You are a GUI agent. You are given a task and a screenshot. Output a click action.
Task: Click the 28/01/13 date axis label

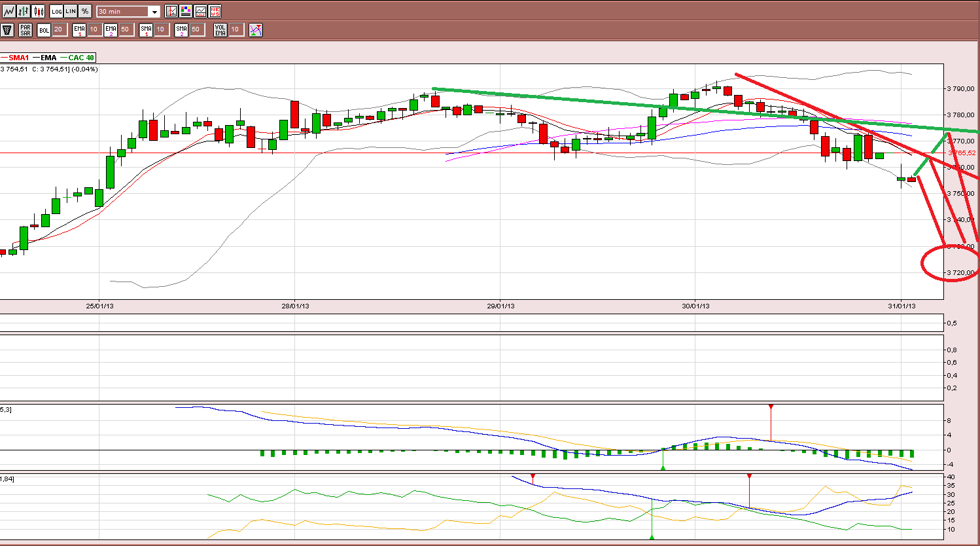click(x=296, y=306)
